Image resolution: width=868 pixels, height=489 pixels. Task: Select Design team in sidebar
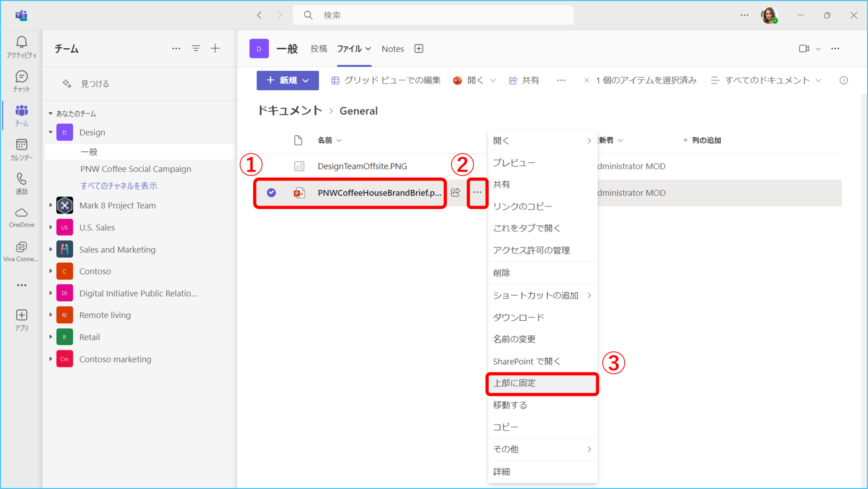[92, 132]
